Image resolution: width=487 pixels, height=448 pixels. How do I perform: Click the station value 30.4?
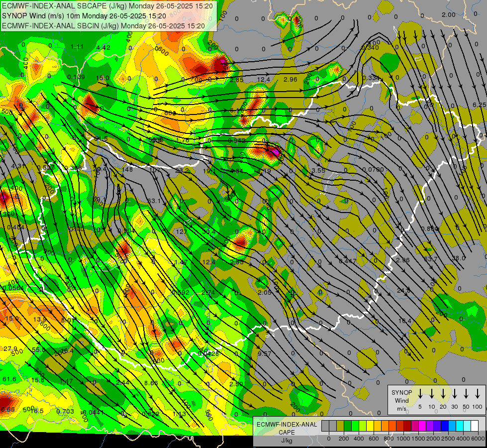point(209,231)
